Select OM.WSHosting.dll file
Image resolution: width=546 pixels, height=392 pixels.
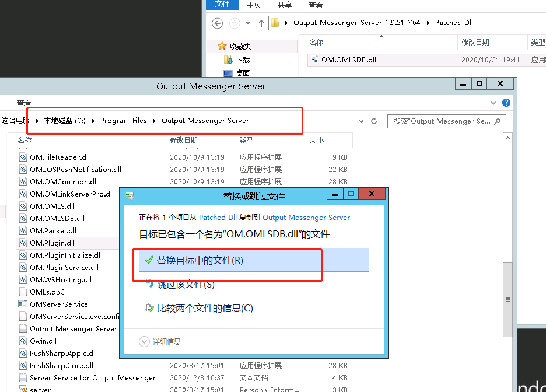61,279
